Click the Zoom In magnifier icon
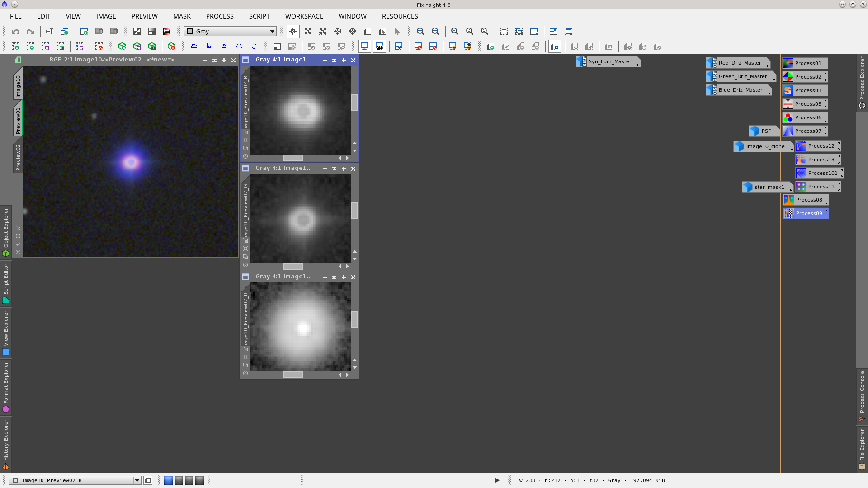The height and width of the screenshot is (488, 868). pyautogui.click(x=420, y=31)
